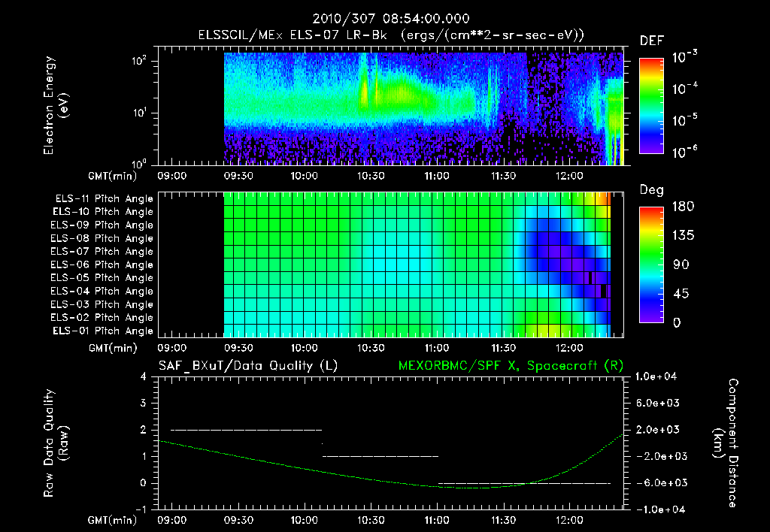Select the 'ELS-08 Pitch Angle' row label
The height and width of the screenshot is (532, 770).
click(x=102, y=238)
